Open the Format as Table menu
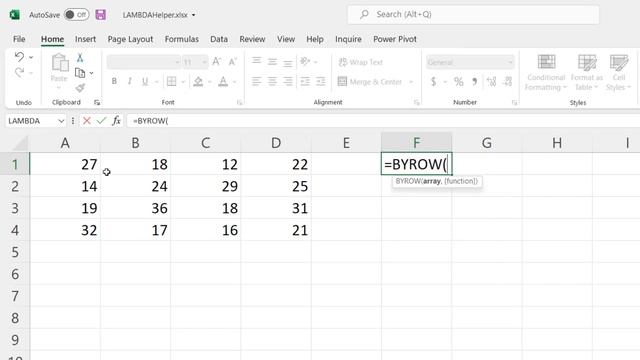Screen dimensions: 640x360 (587, 73)
